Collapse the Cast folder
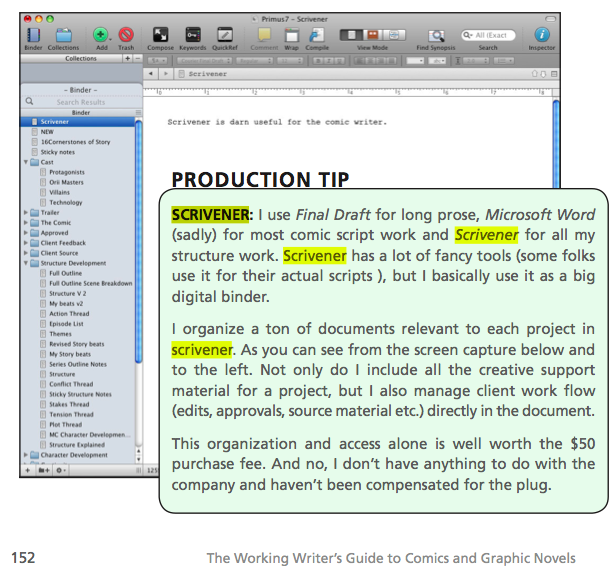 pos(26,162)
